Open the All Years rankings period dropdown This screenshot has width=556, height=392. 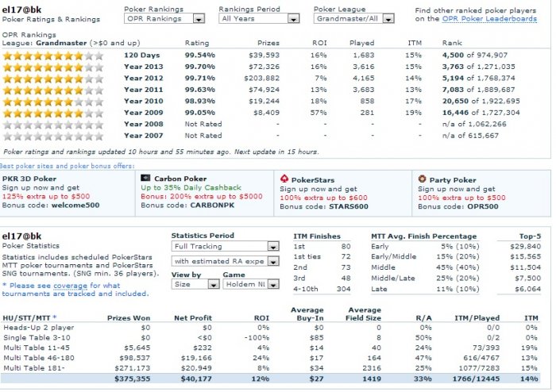pos(259,18)
